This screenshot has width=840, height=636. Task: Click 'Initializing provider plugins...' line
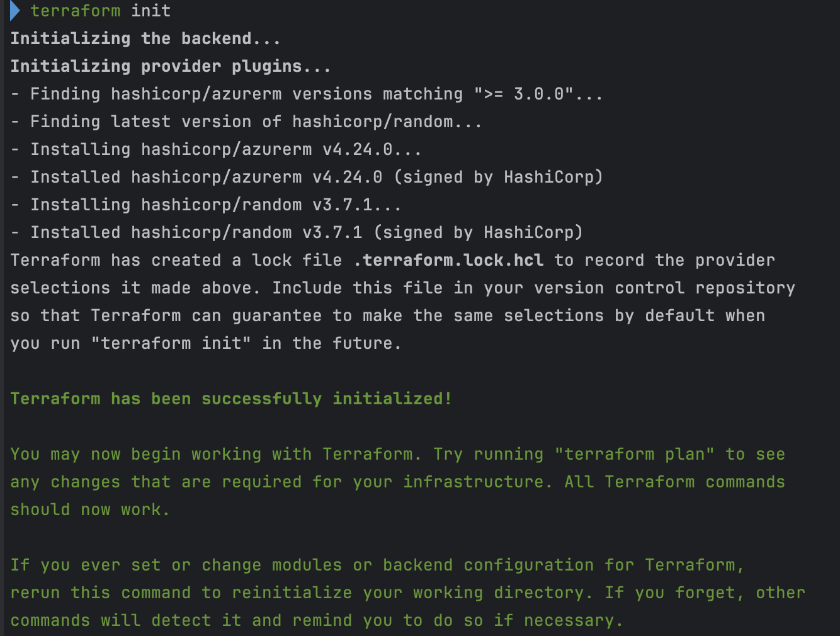coord(170,66)
